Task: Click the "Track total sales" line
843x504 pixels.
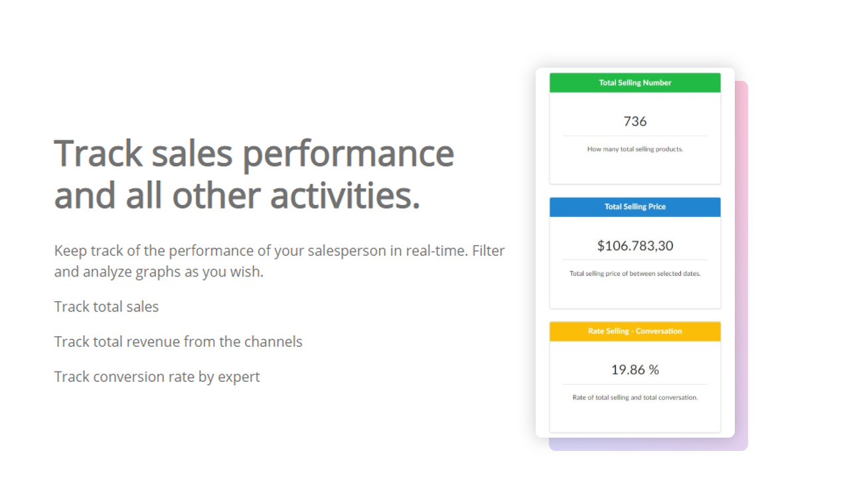Action: point(106,307)
